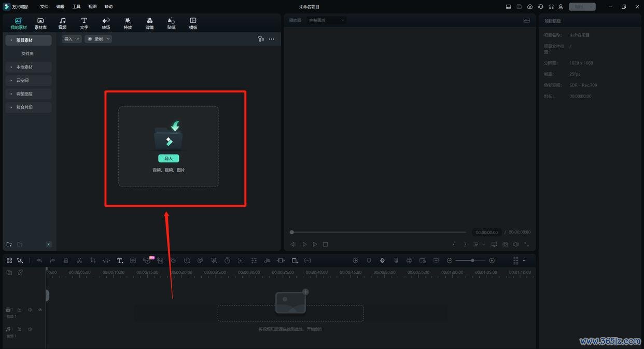Image resolution: width=644 pixels, height=349 pixels.
Task: Click the green 导入 import button
Action: (169, 159)
